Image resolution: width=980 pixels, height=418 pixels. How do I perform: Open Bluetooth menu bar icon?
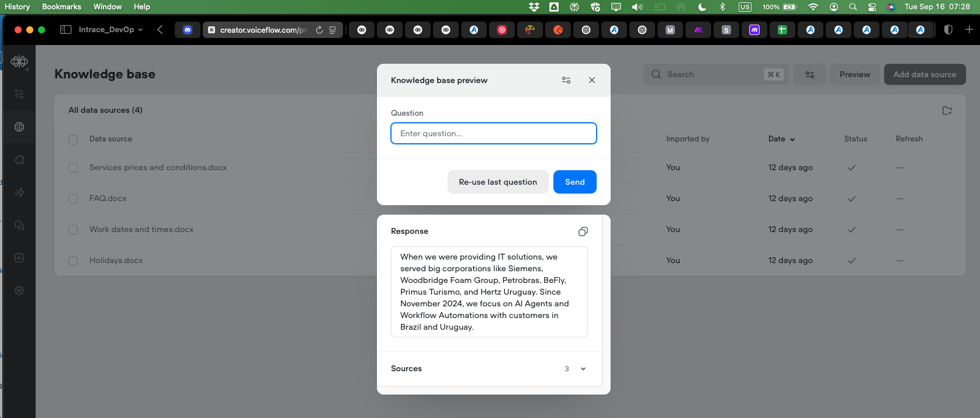pyautogui.click(x=722, y=7)
